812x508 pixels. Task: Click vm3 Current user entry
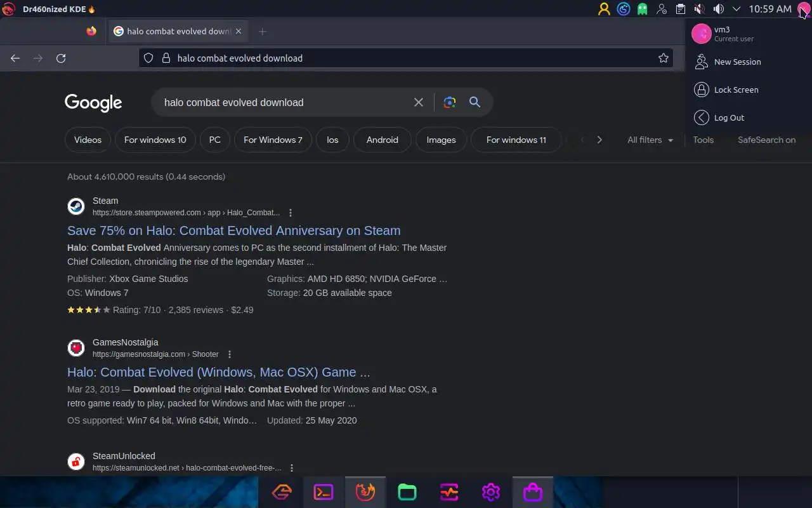click(x=749, y=34)
